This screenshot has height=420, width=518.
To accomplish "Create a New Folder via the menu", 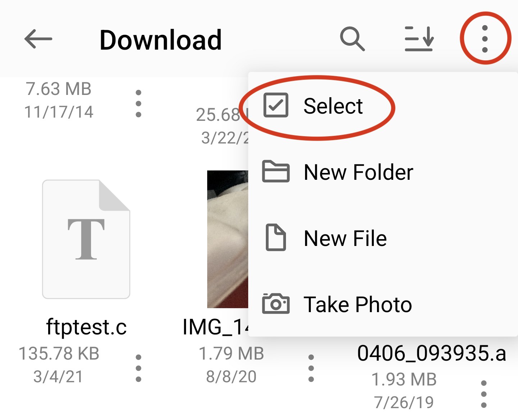I will click(x=358, y=172).
